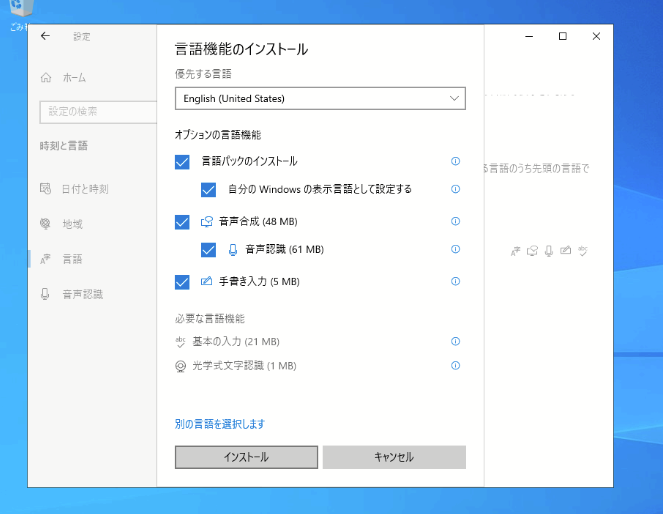The width and height of the screenshot is (663, 514).
Task: Click info icon beside 音声合成 (48 MB)
Action: coord(455,221)
